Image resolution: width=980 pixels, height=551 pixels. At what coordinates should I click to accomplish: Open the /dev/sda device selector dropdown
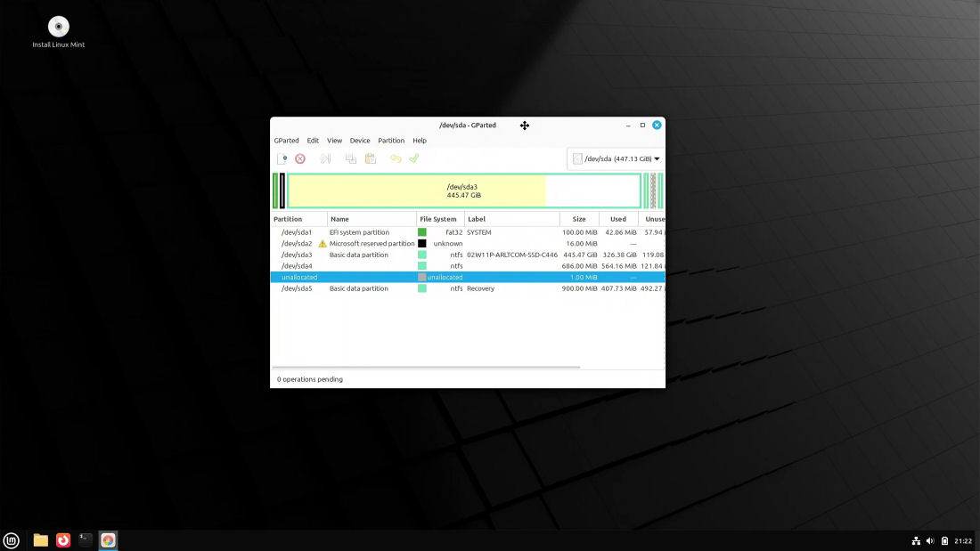(617, 158)
